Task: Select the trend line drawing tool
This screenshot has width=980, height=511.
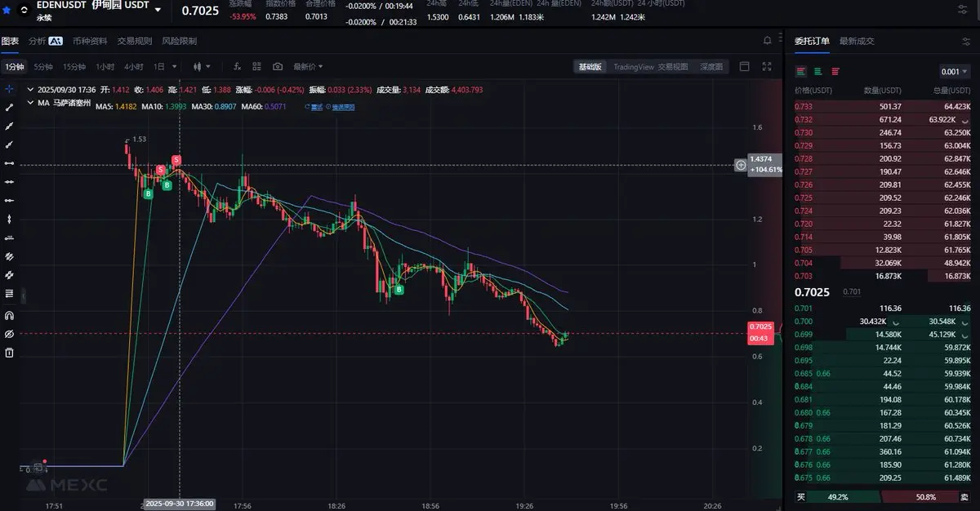Action: [x=9, y=107]
